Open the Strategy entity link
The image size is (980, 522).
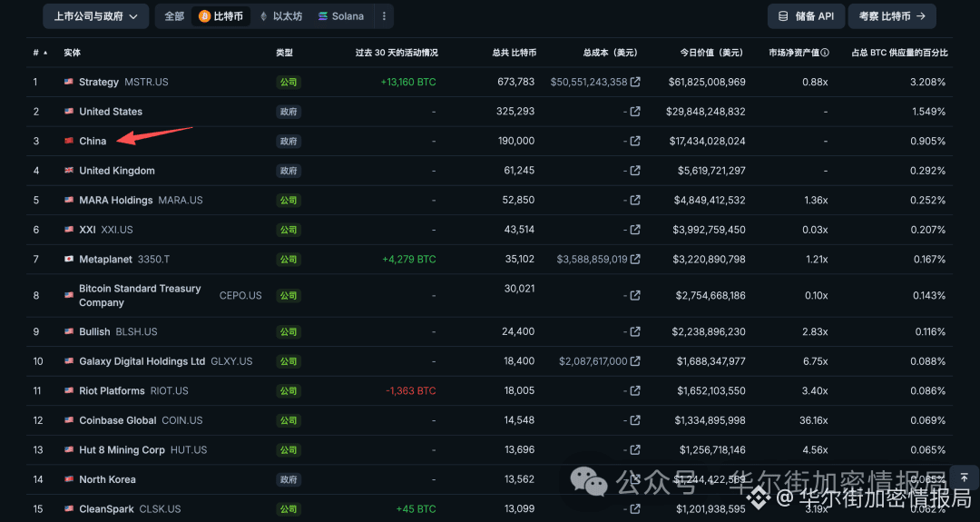[99, 82]
